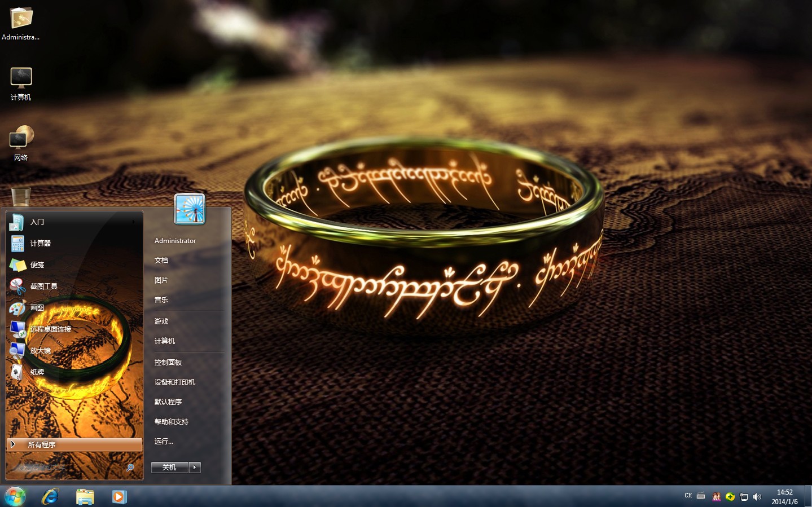Click the keyboard input method tray icon
Viewport: 812px width, 507px height.
coord(701,496)
